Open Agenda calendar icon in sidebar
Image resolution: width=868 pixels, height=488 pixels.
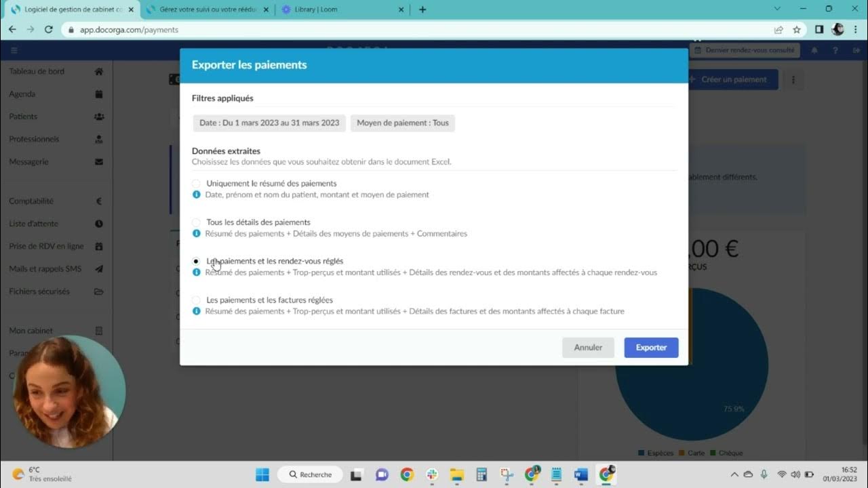tap(99, 94)
